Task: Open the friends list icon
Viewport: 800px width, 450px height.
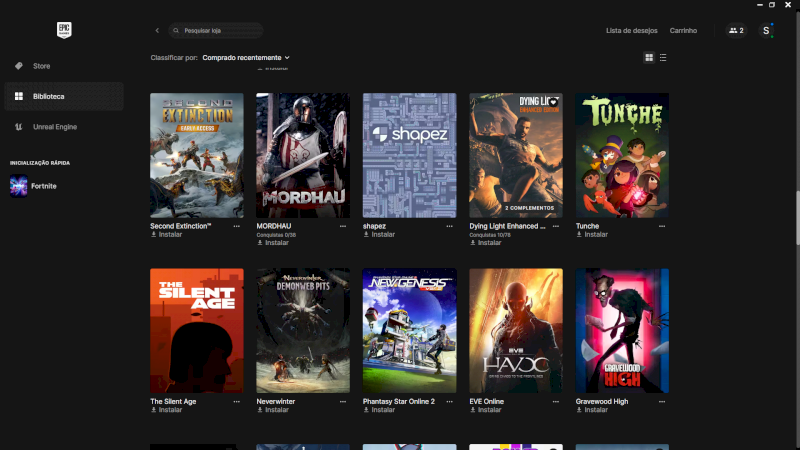Action: point(736,31)
